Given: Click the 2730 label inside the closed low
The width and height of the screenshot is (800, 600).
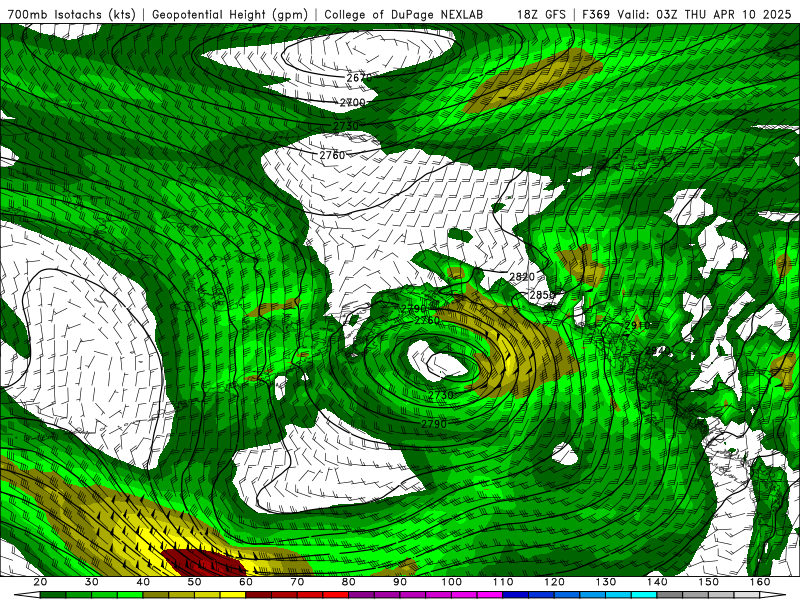Looking at the screenshot, I should 441,395.
